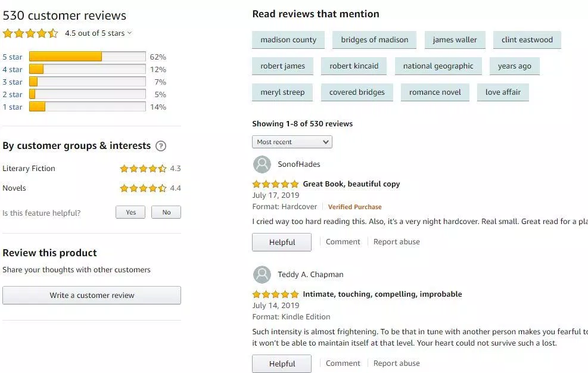588x373 pixels.
Task: Click SonofHades profile avatar icon
Action: point(262,164)
